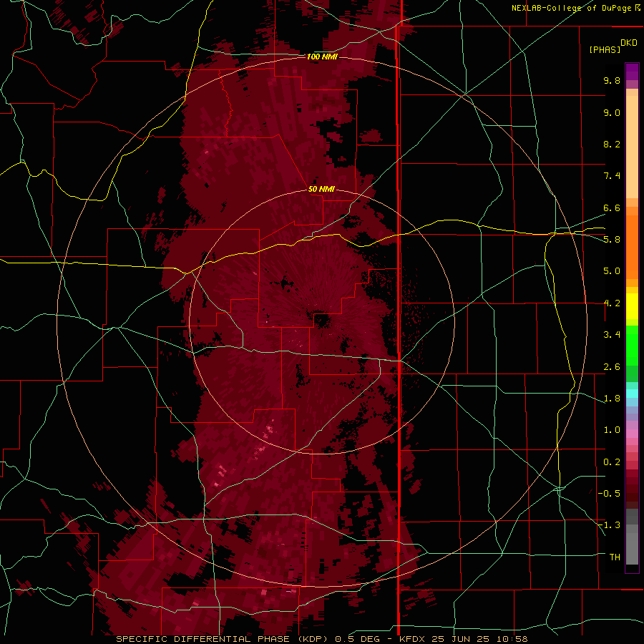Viewport: 644px width, 644px height.
Task: Click the 10:58 timestamp in the caption
Action: (x=514, y=639)
